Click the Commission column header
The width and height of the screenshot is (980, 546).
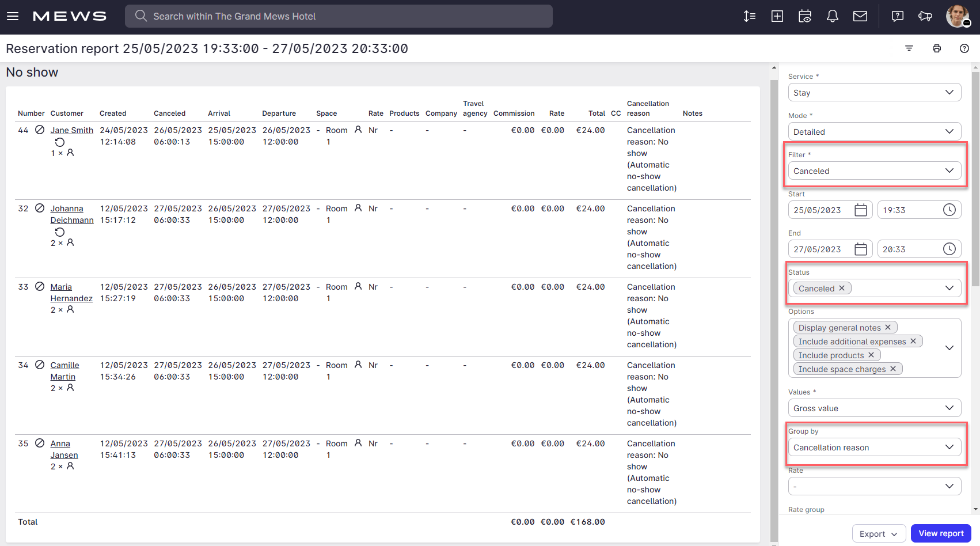coord(514,113)
